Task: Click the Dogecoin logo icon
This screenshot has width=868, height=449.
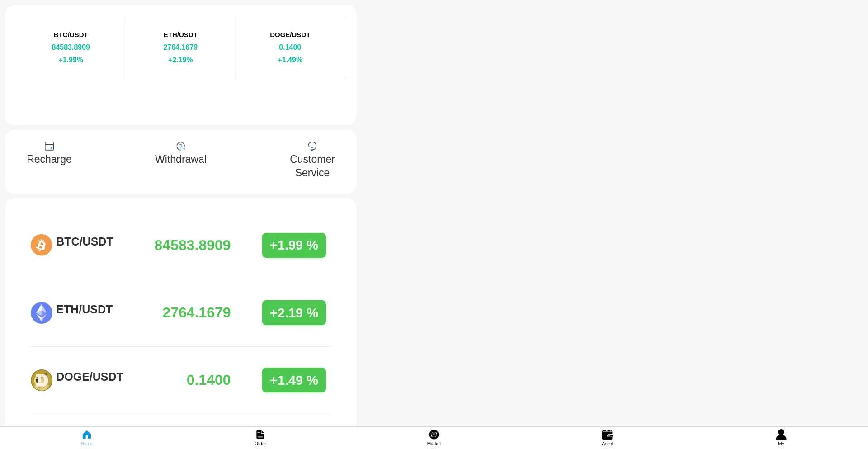Action: tap(41, 380)
